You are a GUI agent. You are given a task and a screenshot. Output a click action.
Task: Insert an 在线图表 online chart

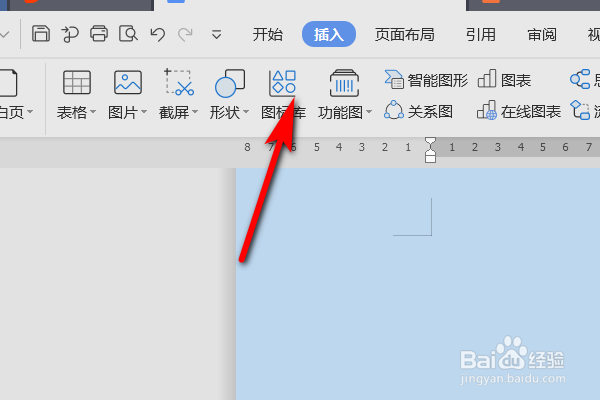519,111
